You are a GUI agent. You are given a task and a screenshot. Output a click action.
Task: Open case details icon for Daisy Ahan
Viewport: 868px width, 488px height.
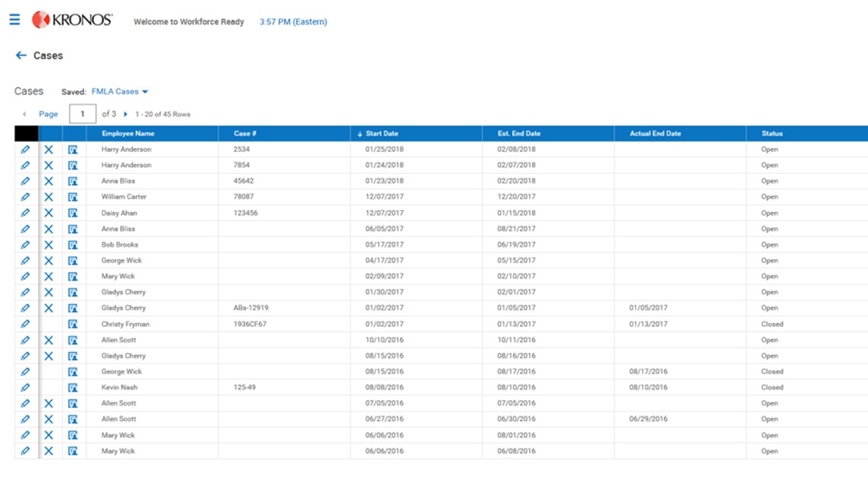[x=73, y=213]
